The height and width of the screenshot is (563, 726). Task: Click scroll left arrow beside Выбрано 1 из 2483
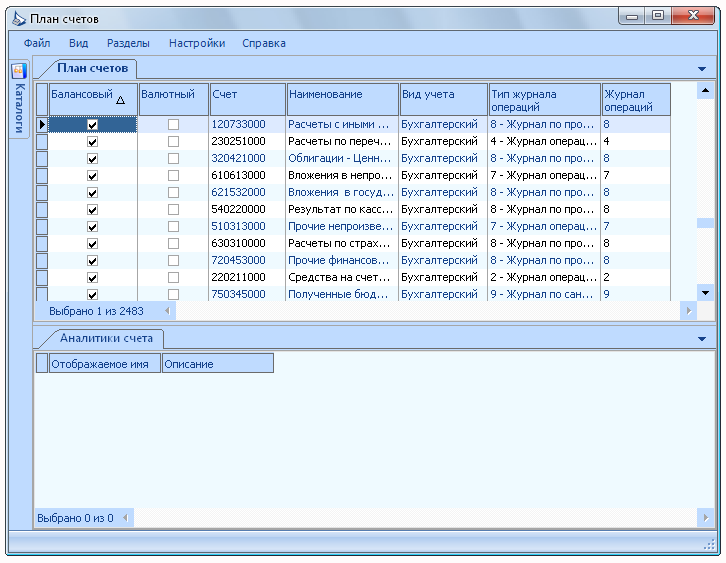pyautogui.click(x=168, y=311)
